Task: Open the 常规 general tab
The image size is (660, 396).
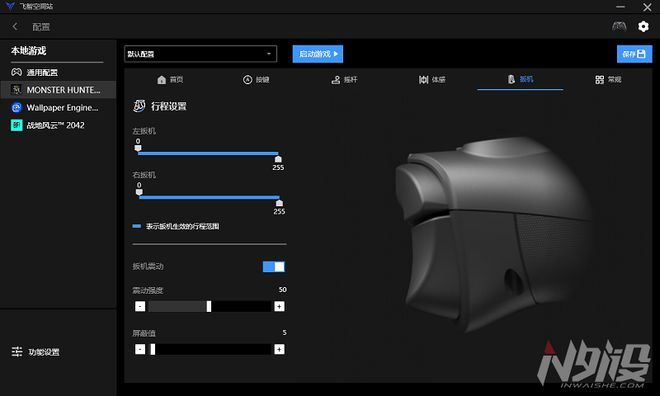Action: pos(608,80)
